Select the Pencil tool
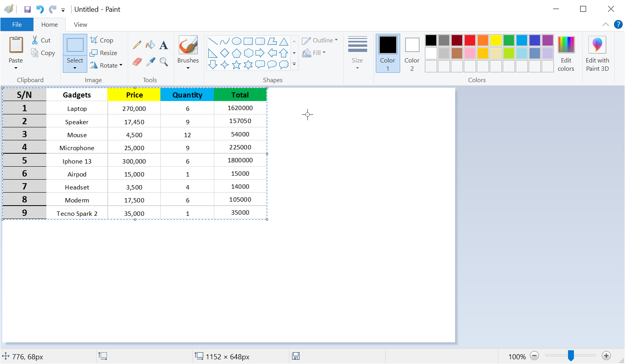 point(137,45)
